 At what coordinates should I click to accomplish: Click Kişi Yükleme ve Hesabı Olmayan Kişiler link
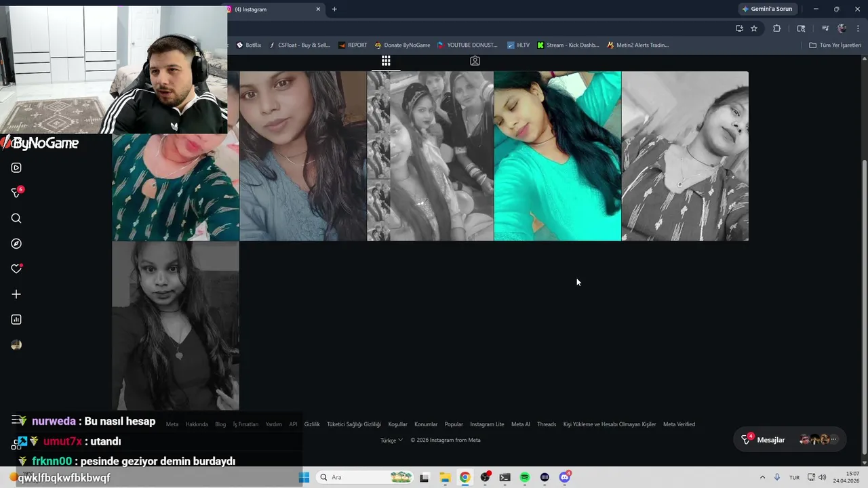[610, 424]
